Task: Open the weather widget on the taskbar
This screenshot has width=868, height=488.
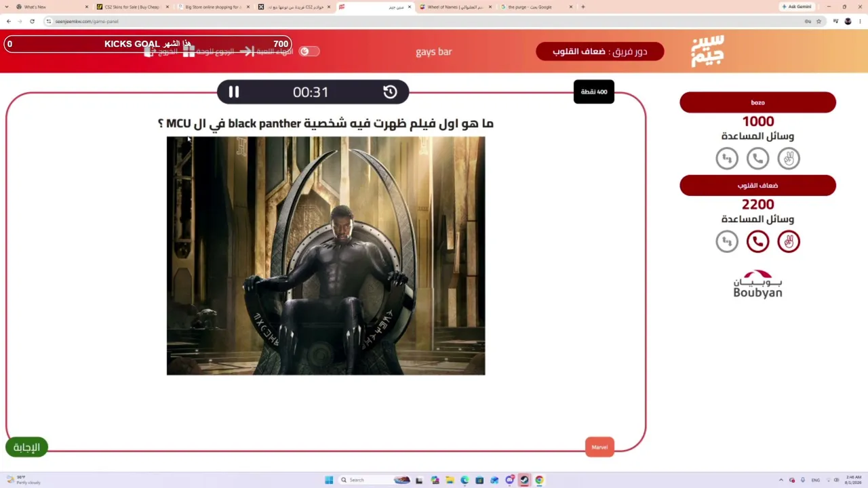Action: coord(24,480)
